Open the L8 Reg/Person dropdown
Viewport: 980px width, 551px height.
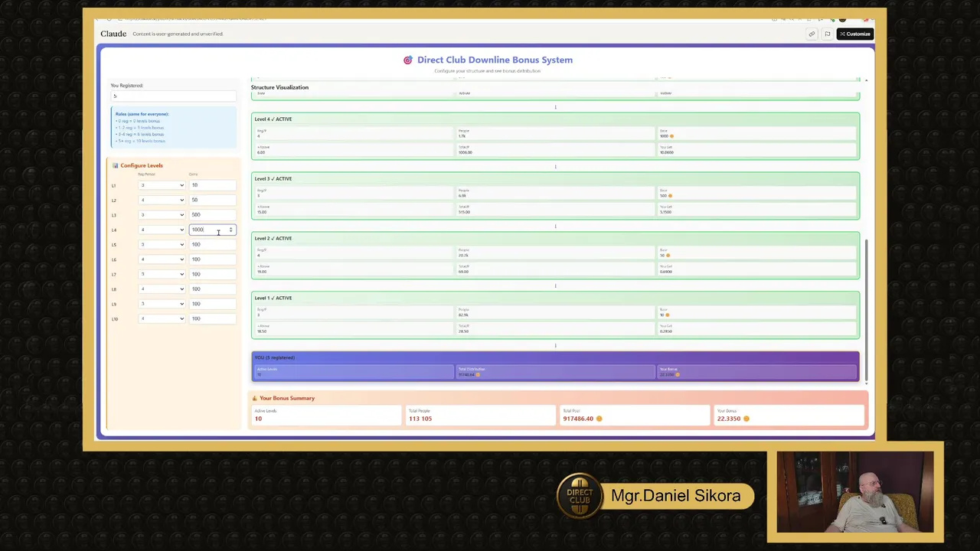pyautogui.click(x=162, y=289)
